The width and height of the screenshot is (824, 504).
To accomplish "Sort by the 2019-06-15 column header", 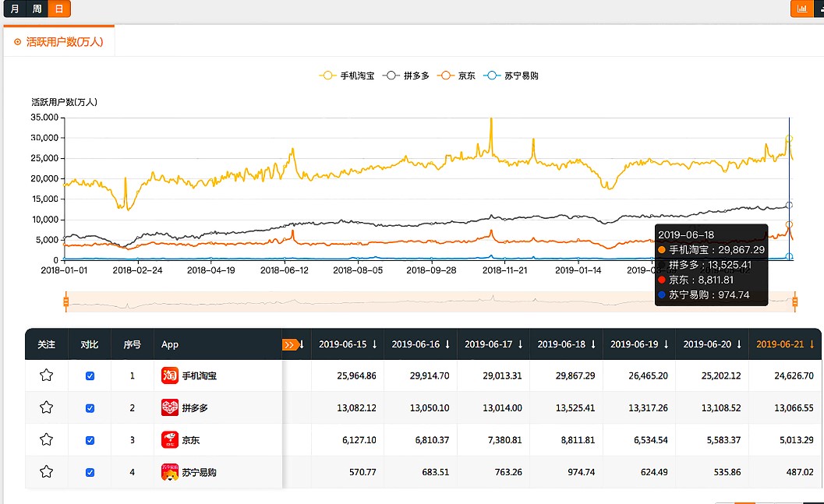I will tap(347, 344).
